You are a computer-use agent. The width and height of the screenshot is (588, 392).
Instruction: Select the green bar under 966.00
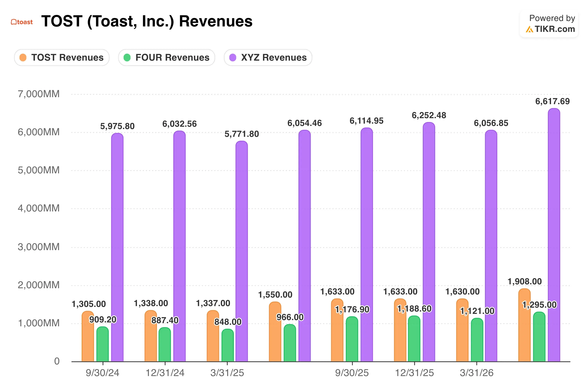point(290,343)
